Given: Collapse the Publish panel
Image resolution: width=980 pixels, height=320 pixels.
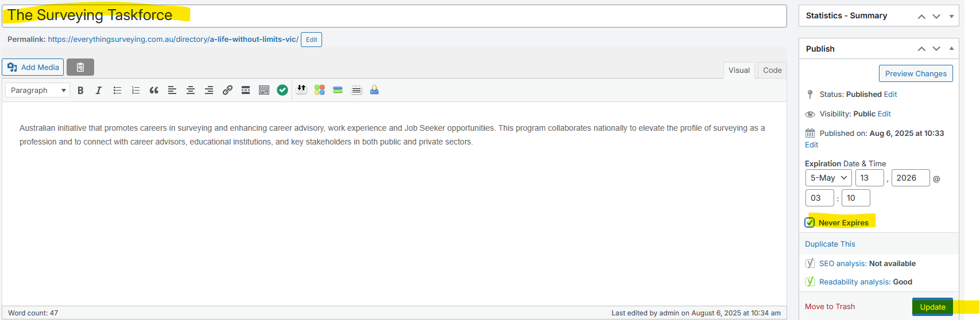Looking at the screenshot, I should click(x=951, y=49).
